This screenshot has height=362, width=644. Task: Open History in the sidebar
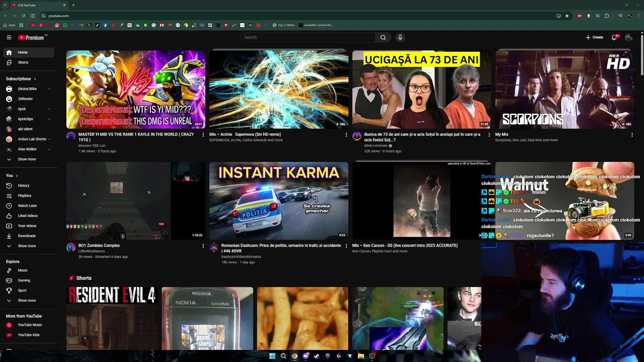(x=28, y=186)
